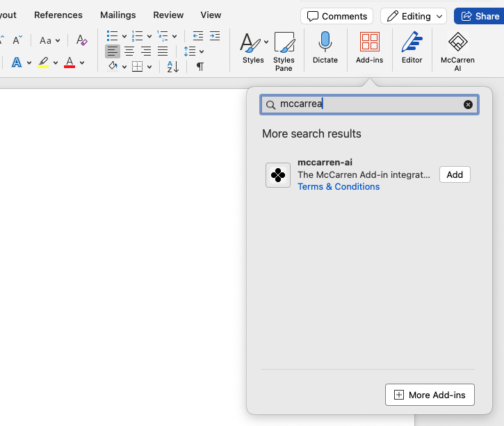Click the add-in description text
Viewport: 504px width, 426px height.
click(364, 174)
